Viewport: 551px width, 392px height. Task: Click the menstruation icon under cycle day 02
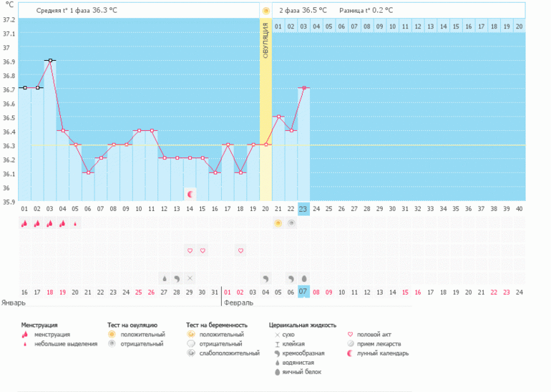coord(37,223)
